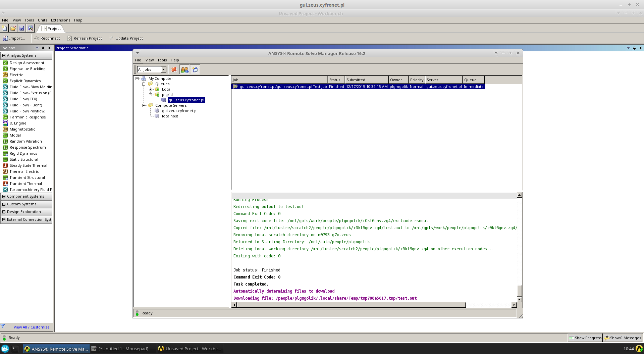Pin the Toolbox panel
Image resolution: width=644 pixels, height=354 pixels.
[x=43, y=48]
